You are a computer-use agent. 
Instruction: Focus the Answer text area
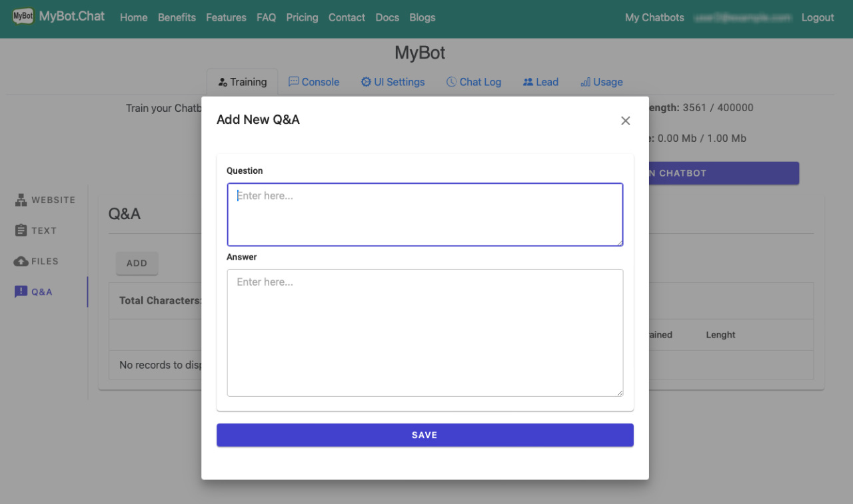[425, 332]
